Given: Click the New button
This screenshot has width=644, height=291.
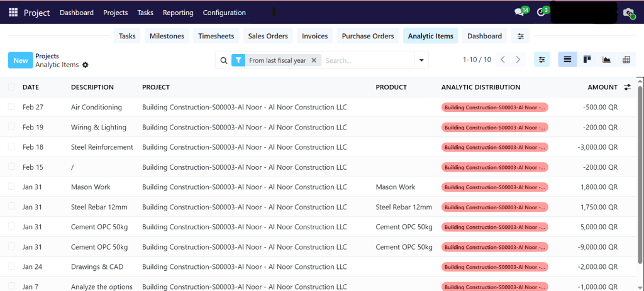Looking at the screenshot, I should 21,60.
